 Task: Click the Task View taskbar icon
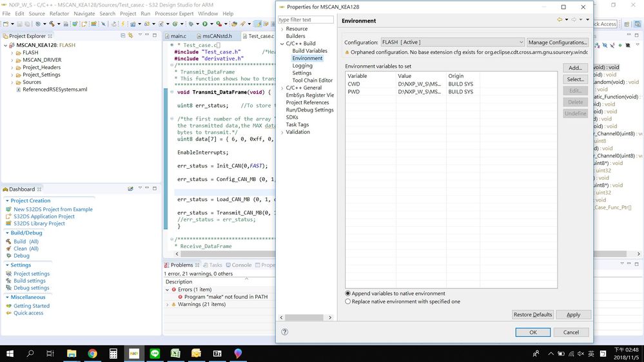click(x=50, y=354)
